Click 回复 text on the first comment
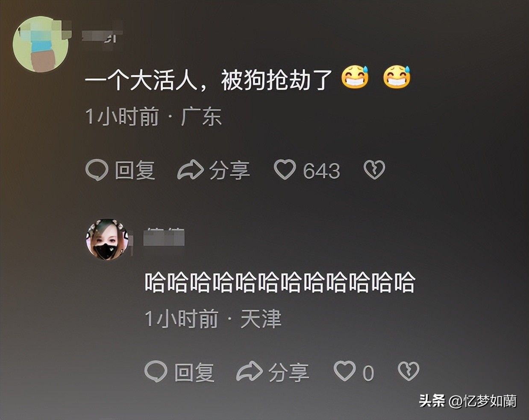 pos(135,170)
